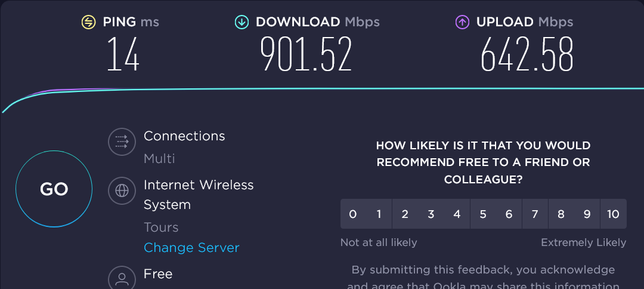The height and width of the screenshot is (289, 644).
Task: Choose rating 3 for recommendation
Action: click(431, 214)
